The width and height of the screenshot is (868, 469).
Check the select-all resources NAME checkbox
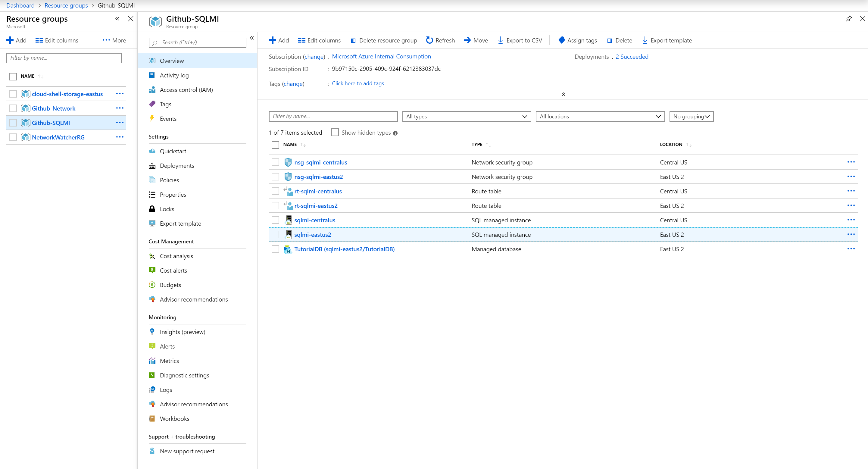point(275,145)
